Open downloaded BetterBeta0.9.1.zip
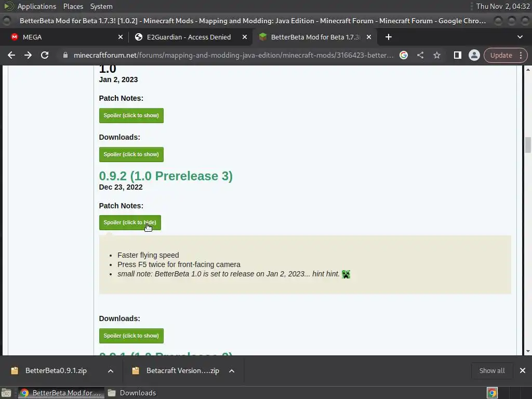Image resolution: width=532 pixels, height=399 pixels. (56, 370)
